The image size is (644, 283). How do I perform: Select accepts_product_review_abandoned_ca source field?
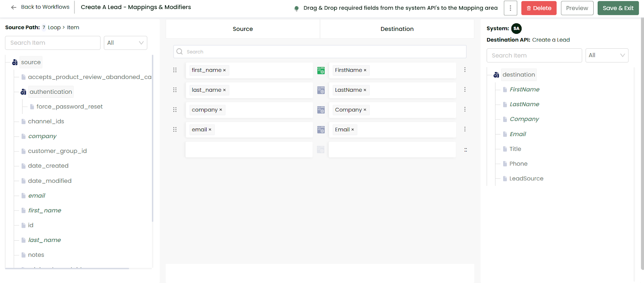click(x=90, y=77)
